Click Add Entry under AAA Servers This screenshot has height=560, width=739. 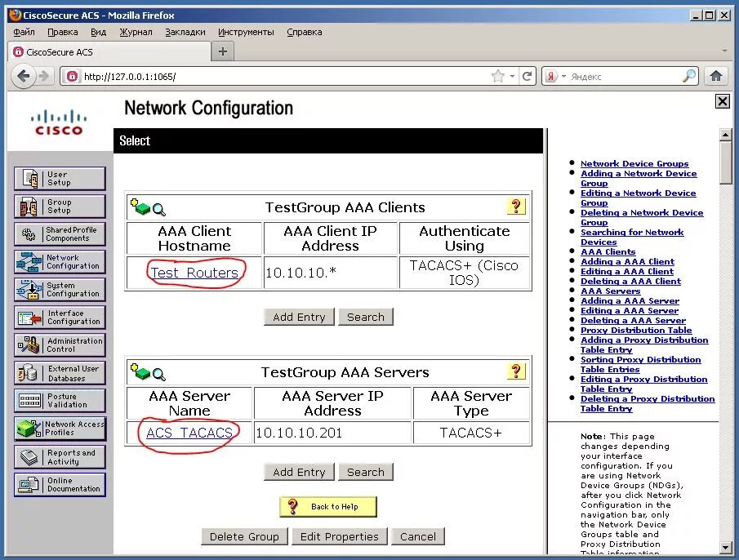click(x=299, y=472)
